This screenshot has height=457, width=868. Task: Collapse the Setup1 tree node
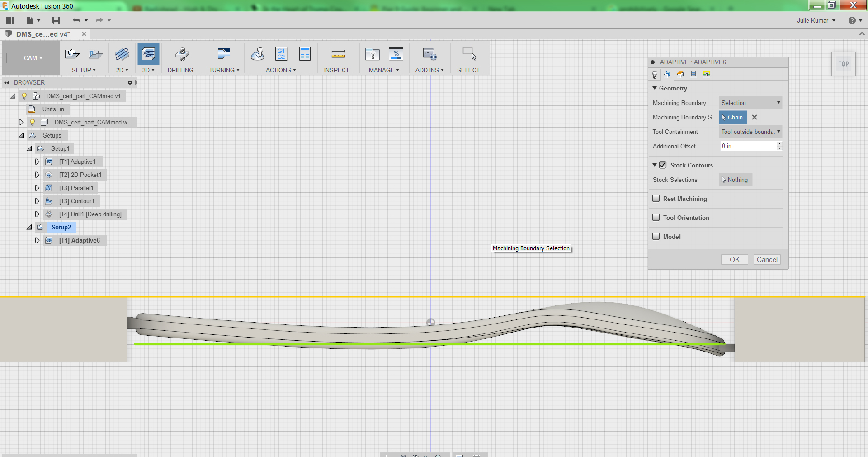(29, 148)
